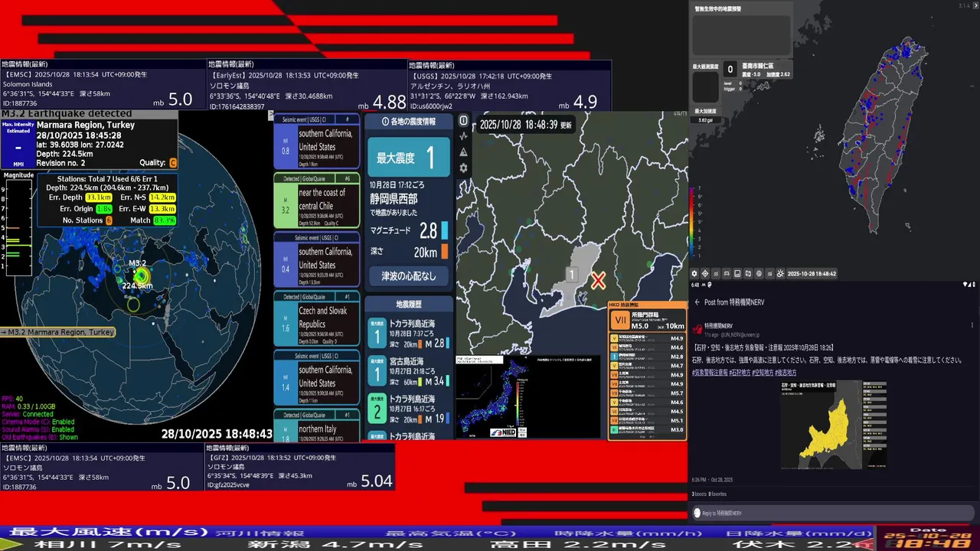The image size is (980, 551).
Task: Click the M3.2 Marmara Region, Turkey label
Action: (x=57, y=332)
